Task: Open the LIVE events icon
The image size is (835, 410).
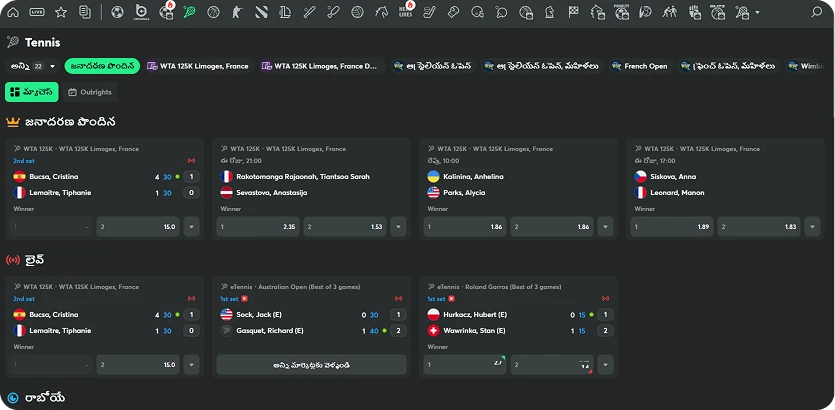Action: coord(37,13)
